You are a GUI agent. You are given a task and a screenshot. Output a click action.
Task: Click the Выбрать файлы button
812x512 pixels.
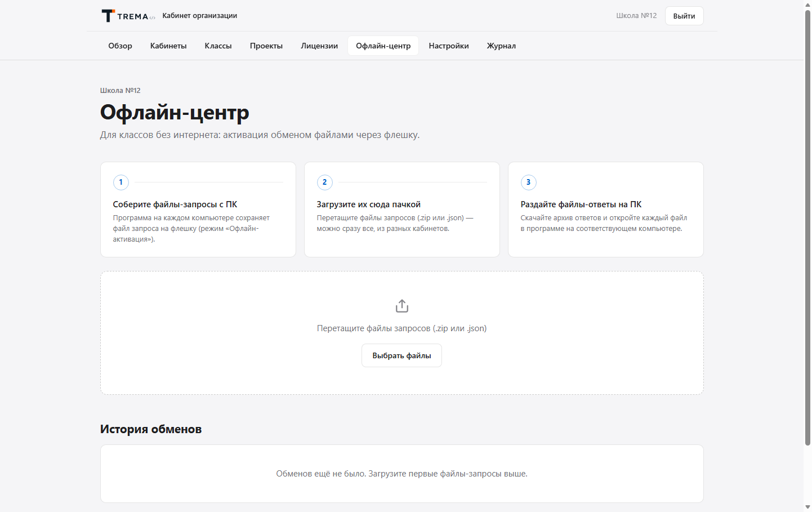pyautogui.click(x=401, y=355)
